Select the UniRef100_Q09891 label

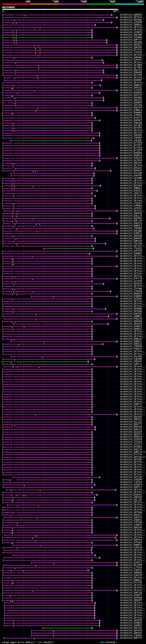point(131,299)
